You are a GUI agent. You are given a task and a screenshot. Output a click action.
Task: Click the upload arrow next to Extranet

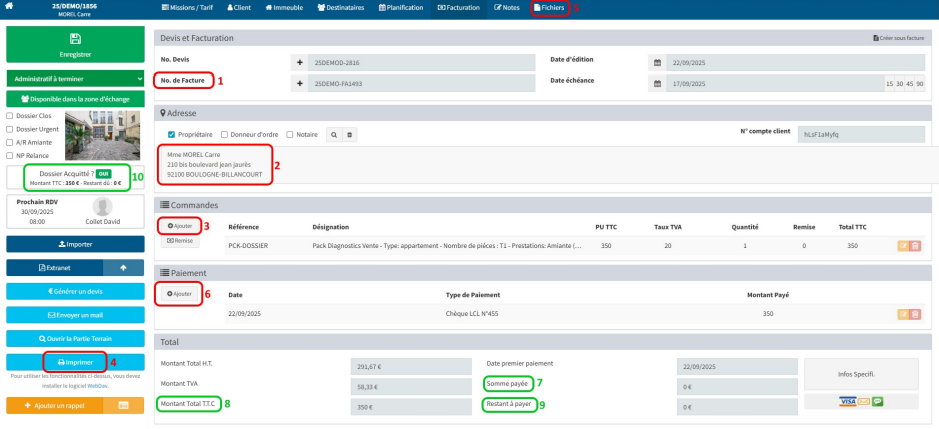124,267
